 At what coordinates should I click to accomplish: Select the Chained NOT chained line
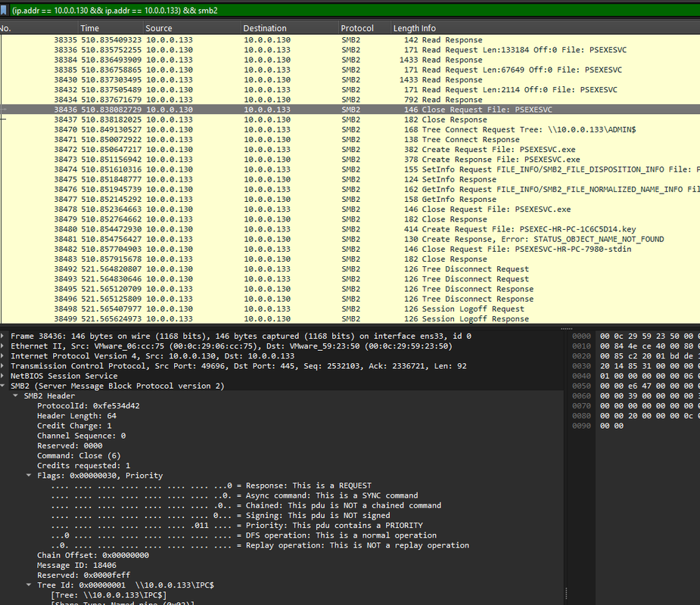tap(246, 505)
